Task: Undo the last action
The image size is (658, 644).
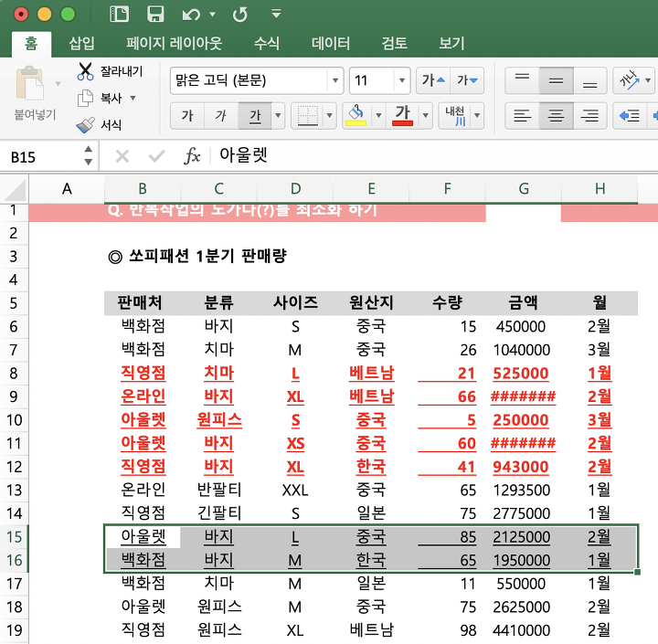Action: coord(191,16)
